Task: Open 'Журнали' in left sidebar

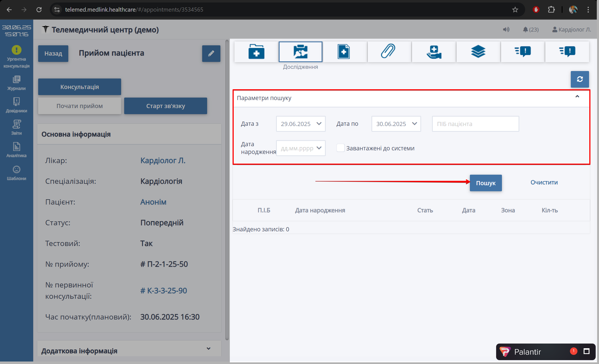Action: coord(16,83)
